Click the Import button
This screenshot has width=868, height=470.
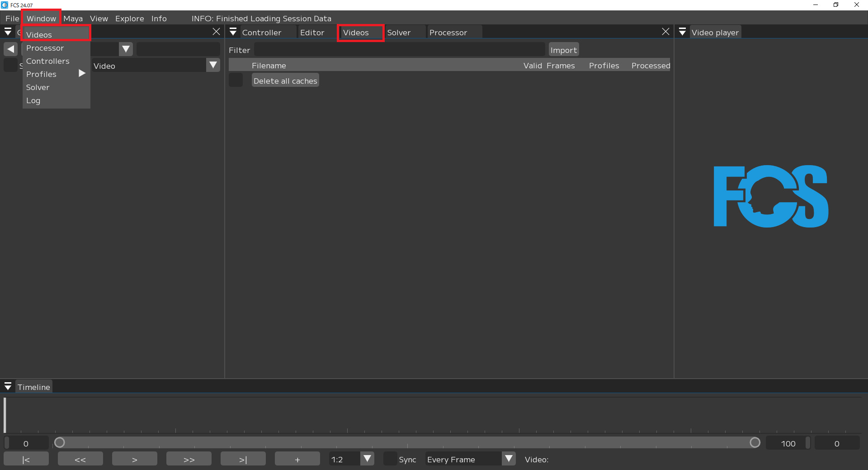coord(563,50)
